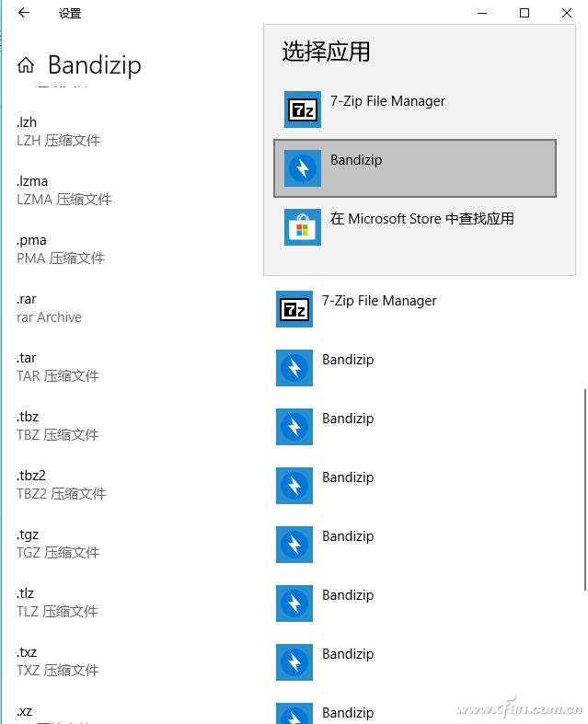Click the Bandizip icon for the .tar row

(x=294, y=368)
